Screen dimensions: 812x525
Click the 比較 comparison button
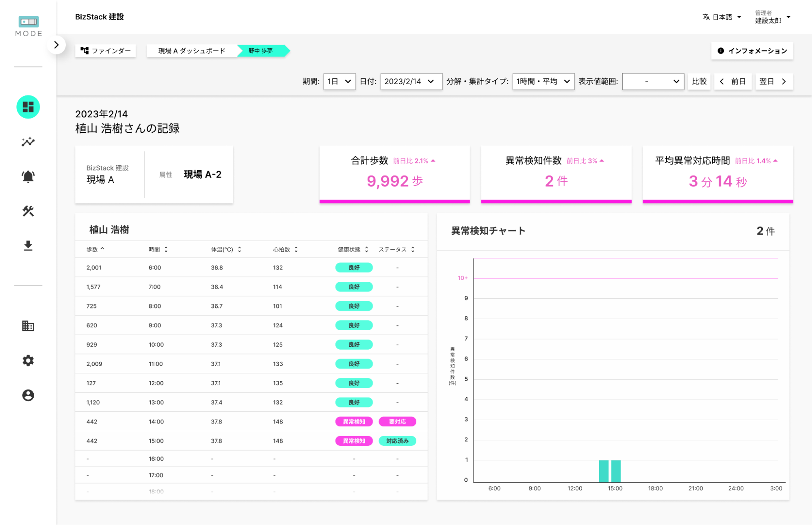coord(699,81)
